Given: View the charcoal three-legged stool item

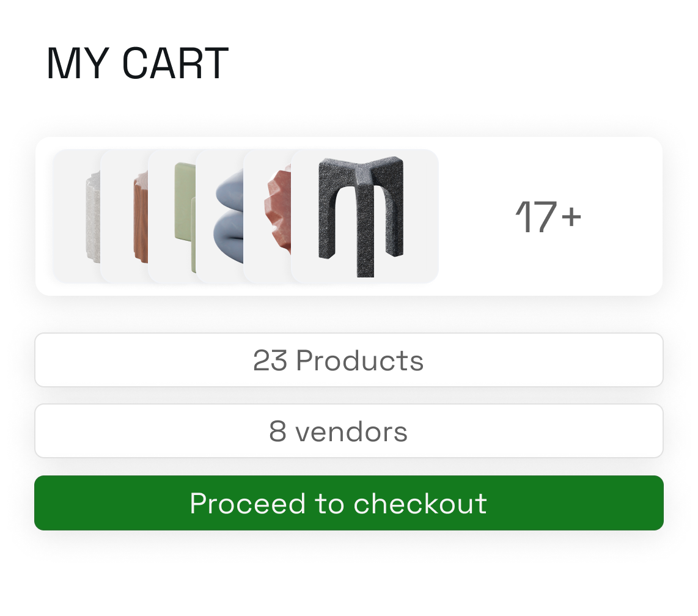Looking at the screenshot, I should 364,216.
